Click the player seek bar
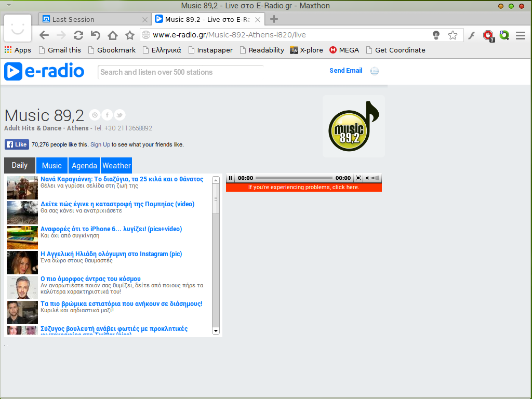The width and height of the screenshot is (532, 399). pos(294,178)
